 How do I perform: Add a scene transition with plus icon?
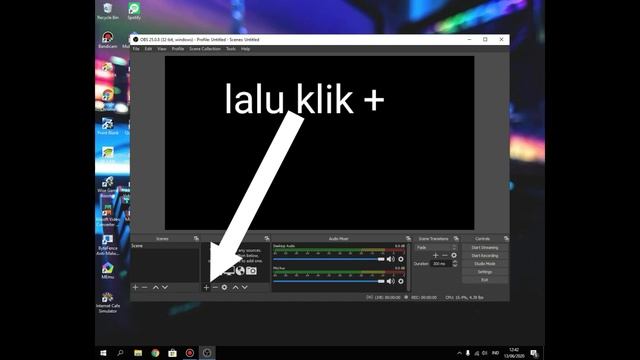436,256
